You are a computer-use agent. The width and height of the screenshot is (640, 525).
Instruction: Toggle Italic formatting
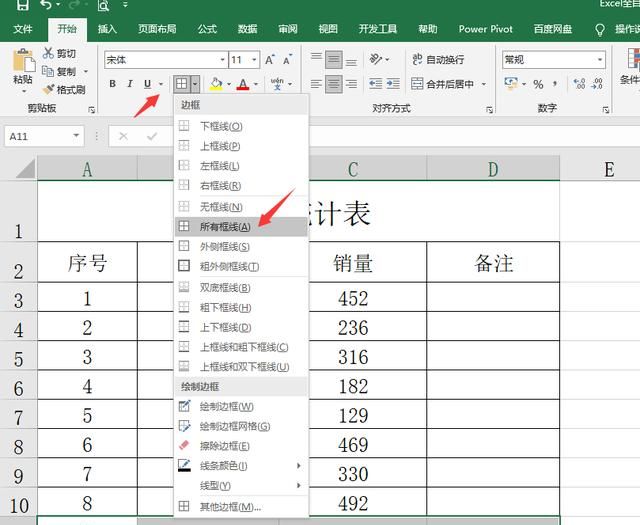[x=130, y=84]
